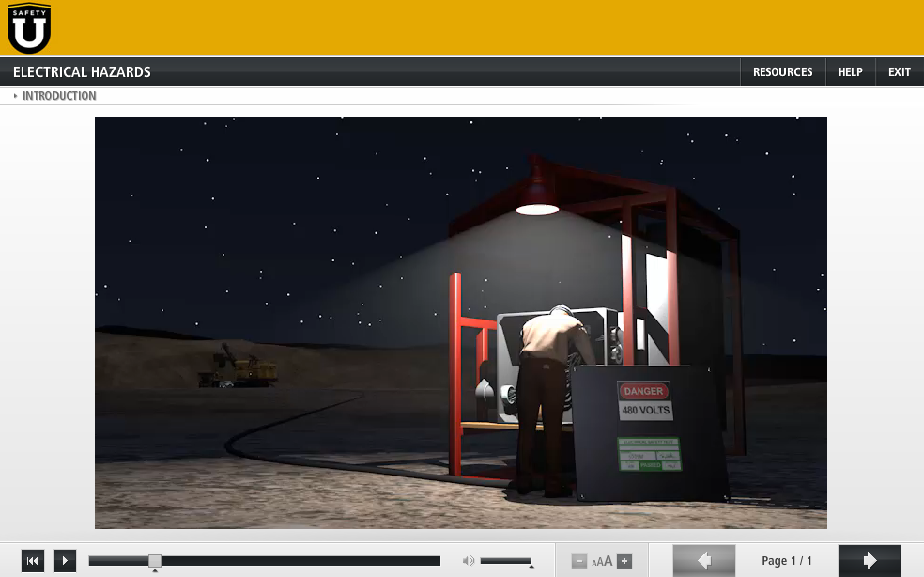Increase text size with plus button

point(624,560)
